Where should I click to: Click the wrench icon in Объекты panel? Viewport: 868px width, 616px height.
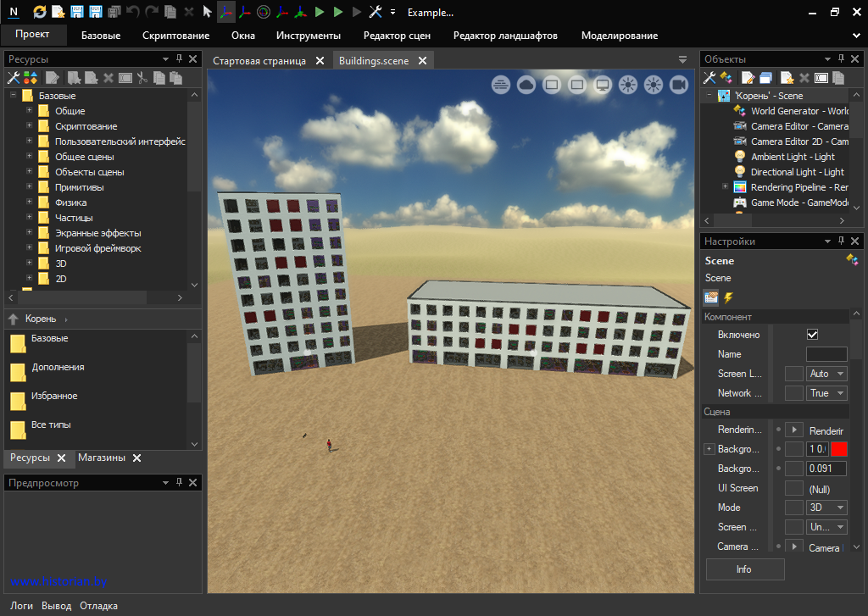(x=709, y=78)
